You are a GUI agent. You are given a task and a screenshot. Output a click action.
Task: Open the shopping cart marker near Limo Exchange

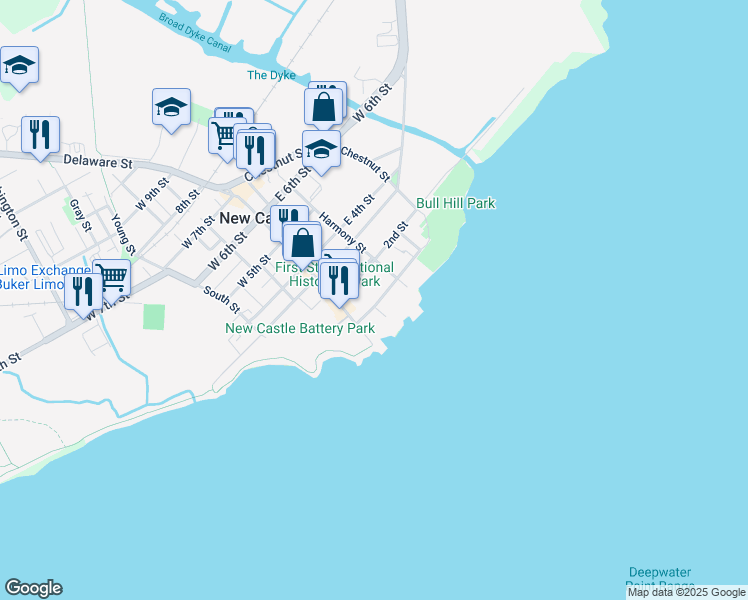point(114,277)
